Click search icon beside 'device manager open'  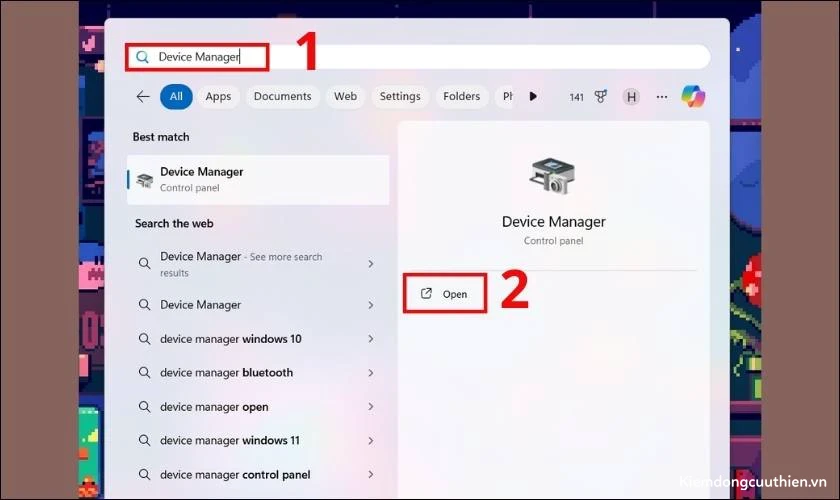coord(145,407)
